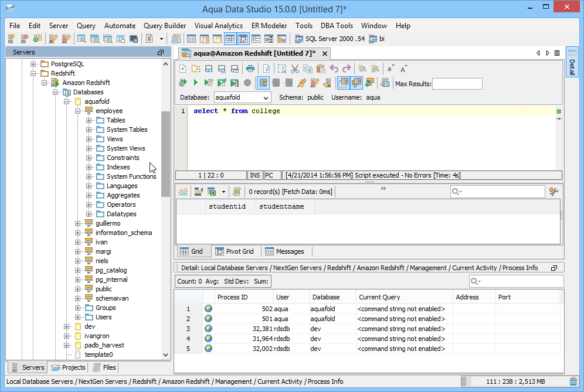Click scroll-down arrow in Servers tree scrollbar
584x392 pixels.
pos(166,355)
